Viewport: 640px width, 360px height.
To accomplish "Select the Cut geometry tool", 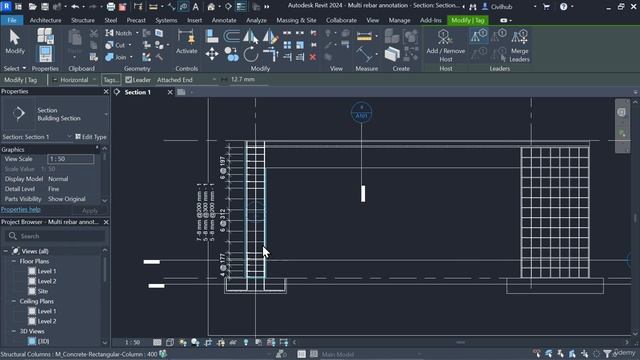I will (x=116, y=45).
